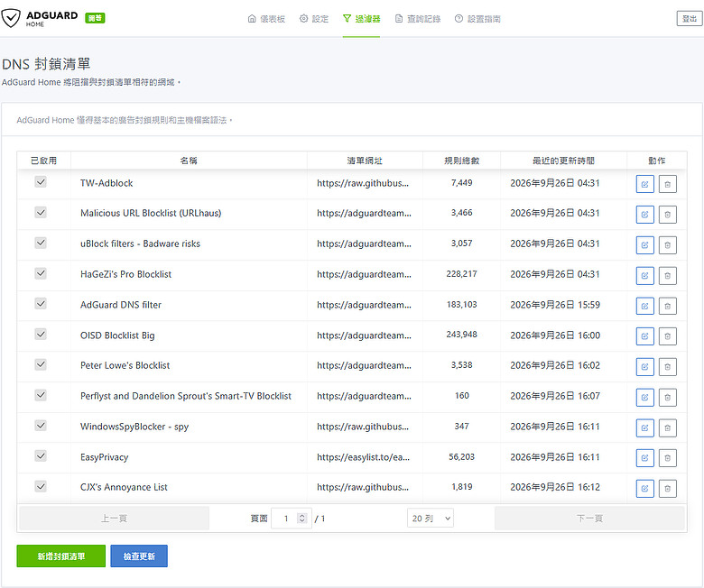Toggle CJX's Annoyance List checkbox
704x588 pixels.
point(41,486)
